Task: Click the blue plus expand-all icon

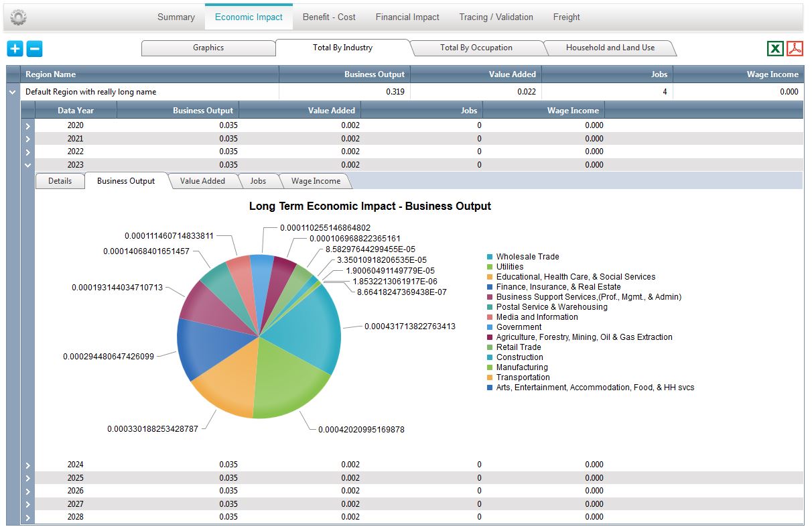Action: coord(15,48)
